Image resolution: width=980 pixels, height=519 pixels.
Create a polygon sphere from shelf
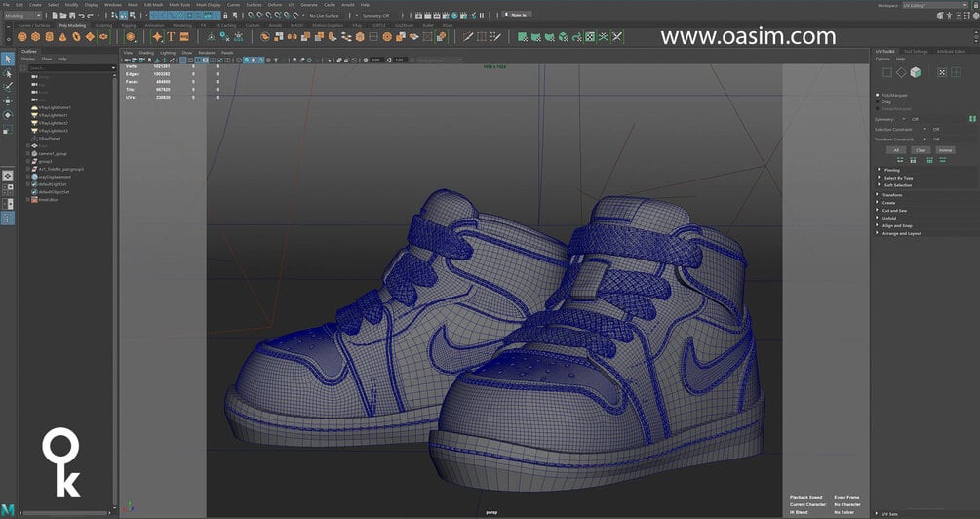(21, 37)
